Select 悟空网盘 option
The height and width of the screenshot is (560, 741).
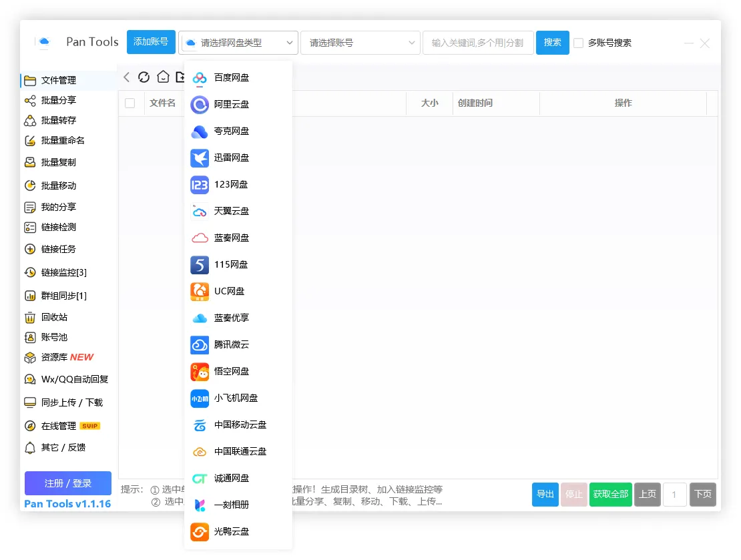click(238, 372)
